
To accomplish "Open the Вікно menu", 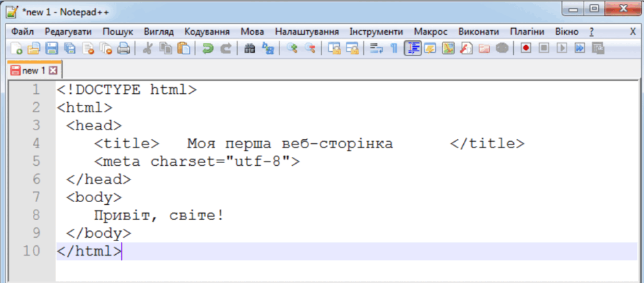I will tap(567, 32).
